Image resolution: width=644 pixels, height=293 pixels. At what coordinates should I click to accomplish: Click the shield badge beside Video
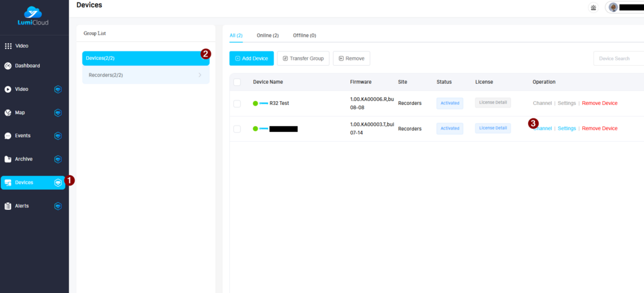58,90
